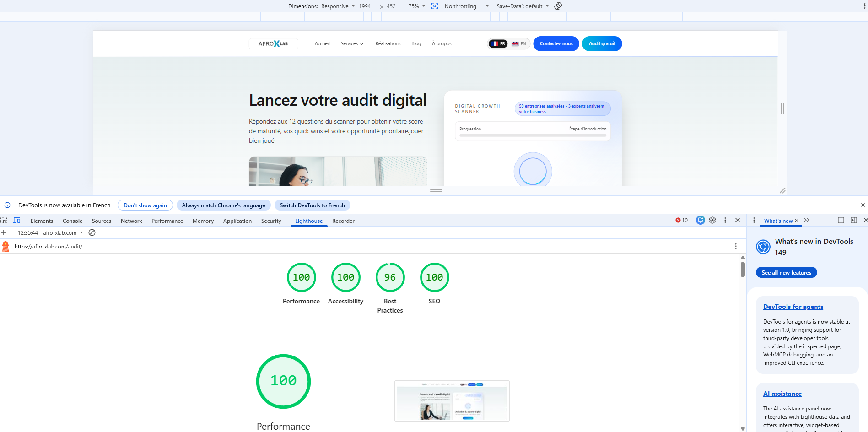Expand the Services menu on the webpage
Image resolution: width=868 pixels, height=432 pixels.
pos(352,43)
